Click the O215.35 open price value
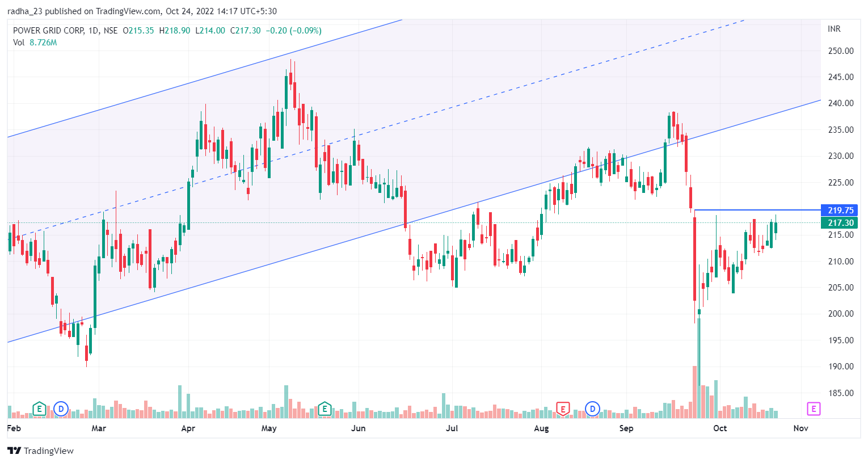The width and height of the screenshot is (868, 463). 138,31
